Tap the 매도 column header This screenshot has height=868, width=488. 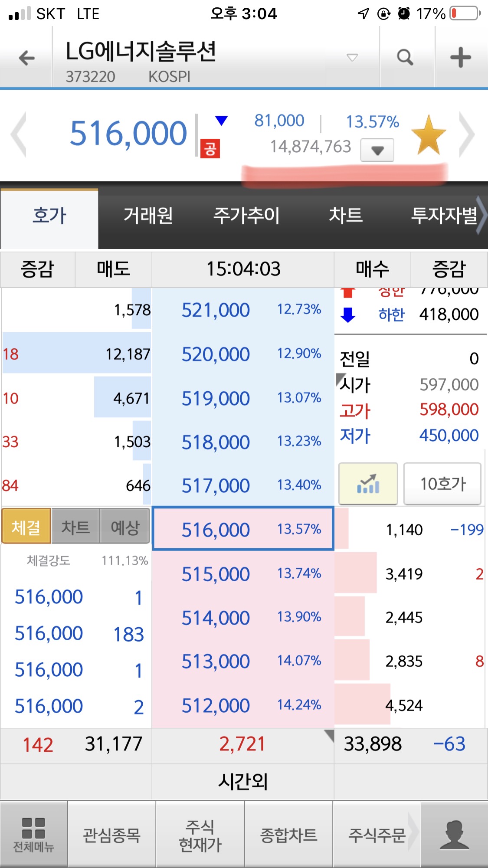(x=113, y=269)
